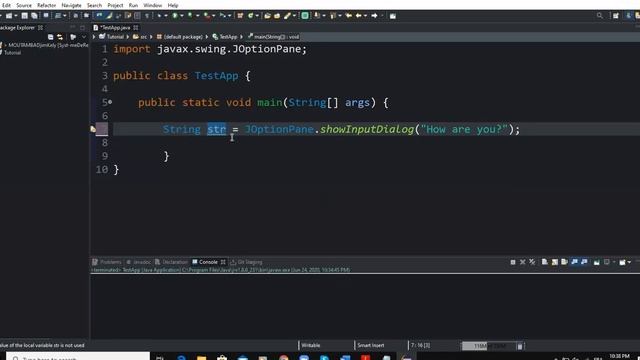
Task: Open the Help menu
Action: pyautogui.click(x=173, y=5)
